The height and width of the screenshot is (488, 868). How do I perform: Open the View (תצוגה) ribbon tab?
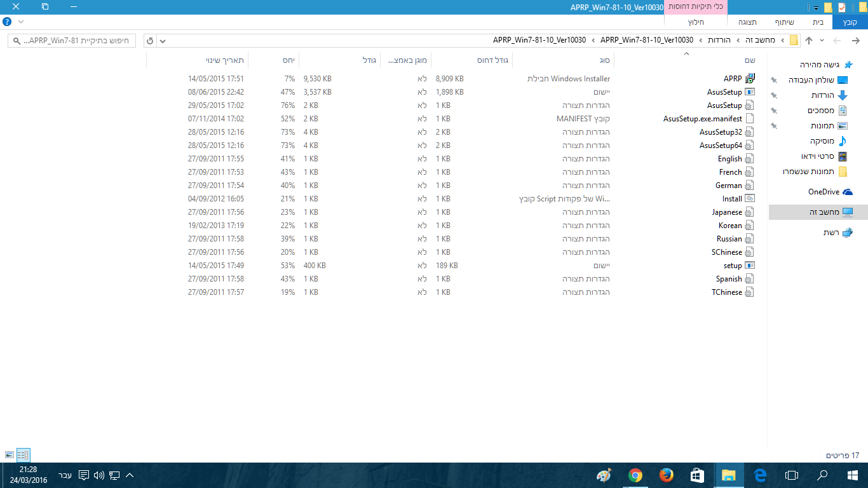pos(747,22)
